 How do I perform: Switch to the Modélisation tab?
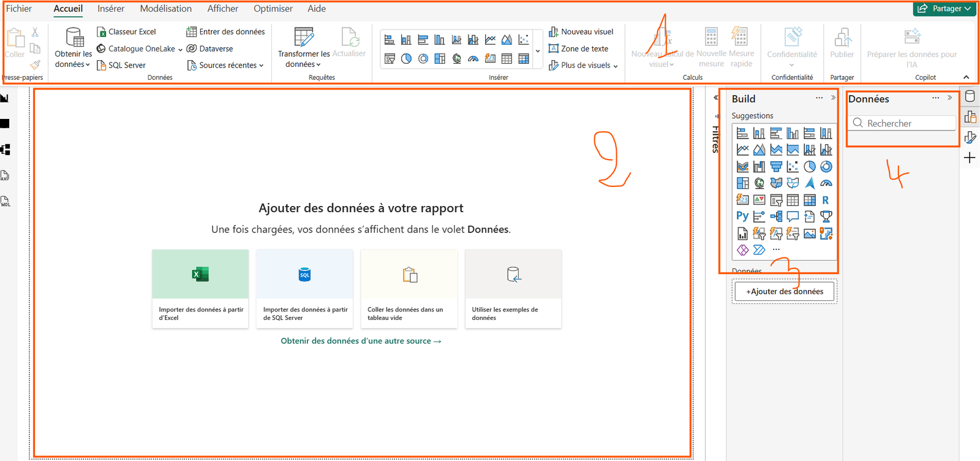166,9
